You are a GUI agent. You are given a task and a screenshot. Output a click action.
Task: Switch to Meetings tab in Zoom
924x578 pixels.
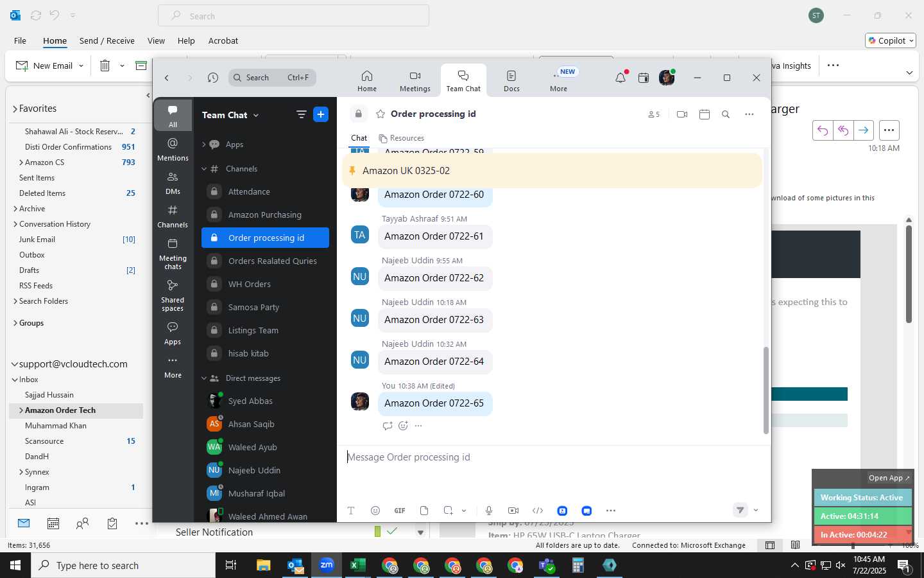pyautogui.click(x=415, y=81)
